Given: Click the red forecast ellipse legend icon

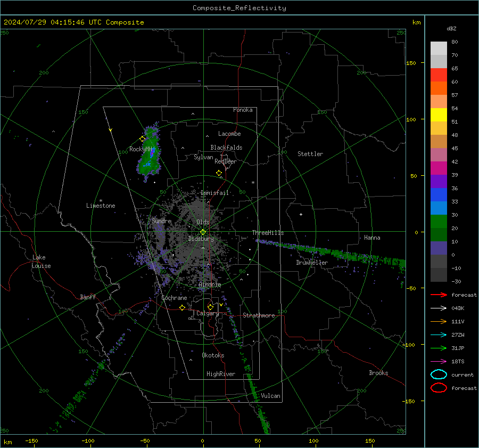Looking at the screenshot, I should [x=439, y=388].
